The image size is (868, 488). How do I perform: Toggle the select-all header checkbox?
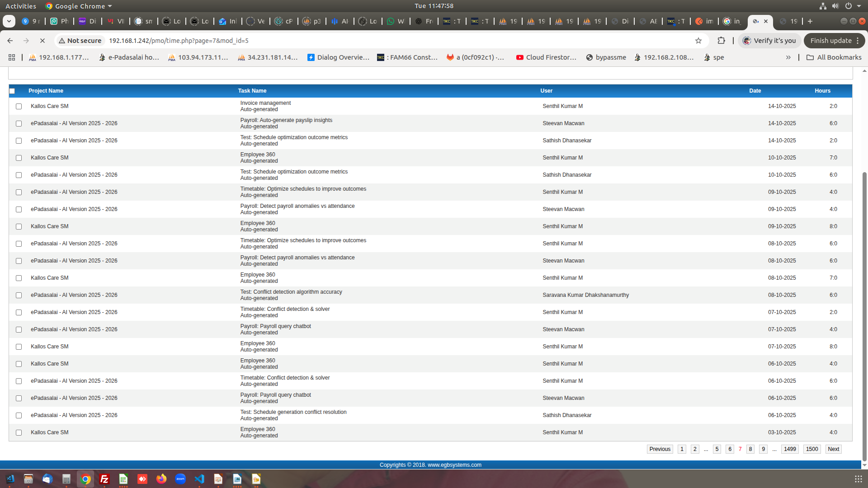pos(12,91)
